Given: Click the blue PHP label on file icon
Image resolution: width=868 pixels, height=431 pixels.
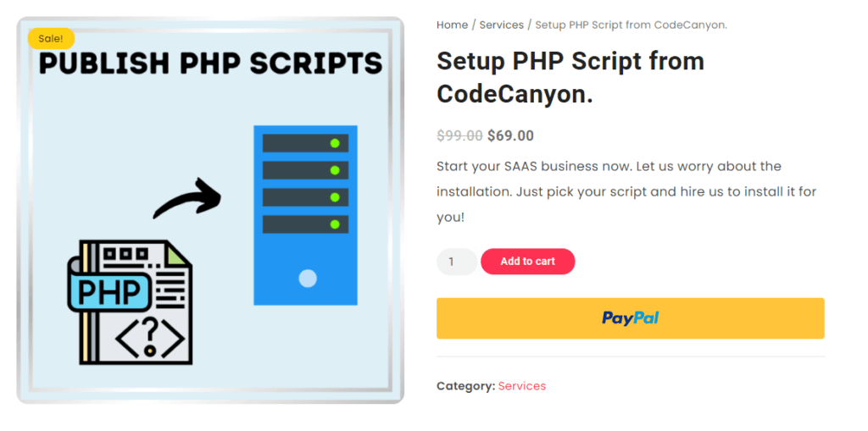Looking at the screenshot, I should pos(109,290).
